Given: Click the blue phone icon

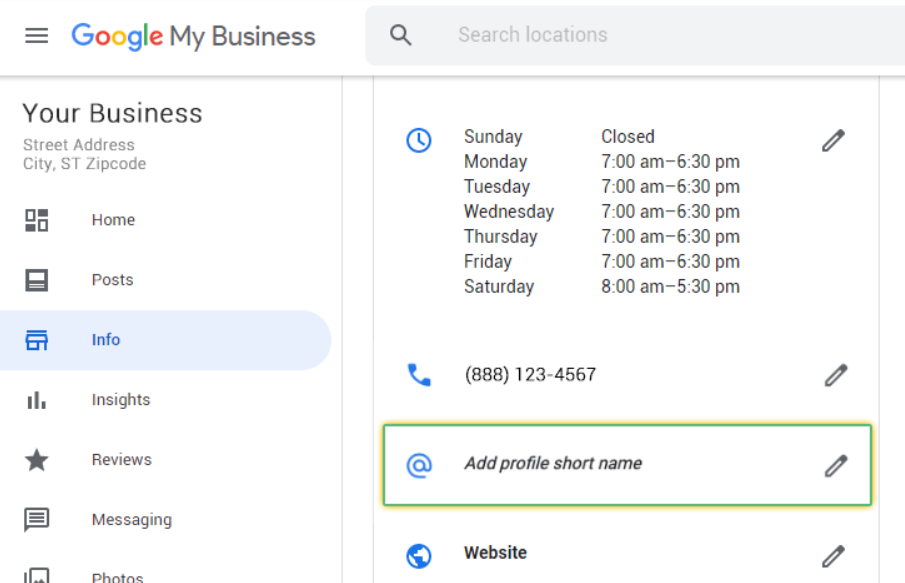Looking at the screenshot, I should (419, 375).
